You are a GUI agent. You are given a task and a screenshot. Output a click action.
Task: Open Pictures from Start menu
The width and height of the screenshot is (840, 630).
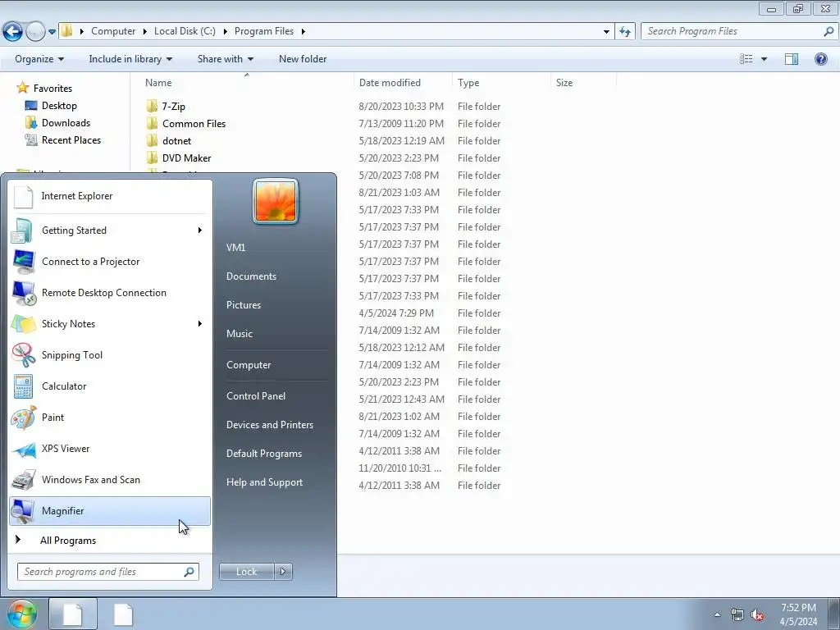244,305
